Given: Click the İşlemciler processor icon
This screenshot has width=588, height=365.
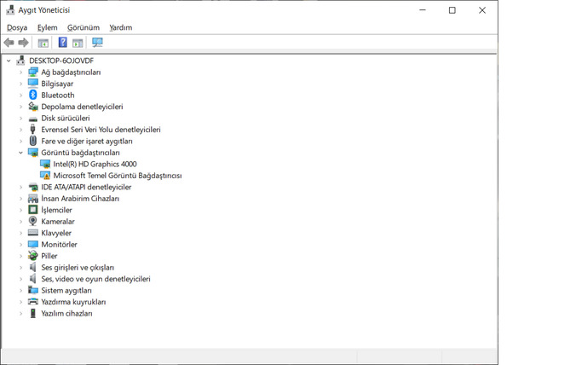Looking at the screenshot, I should [33, 210].
